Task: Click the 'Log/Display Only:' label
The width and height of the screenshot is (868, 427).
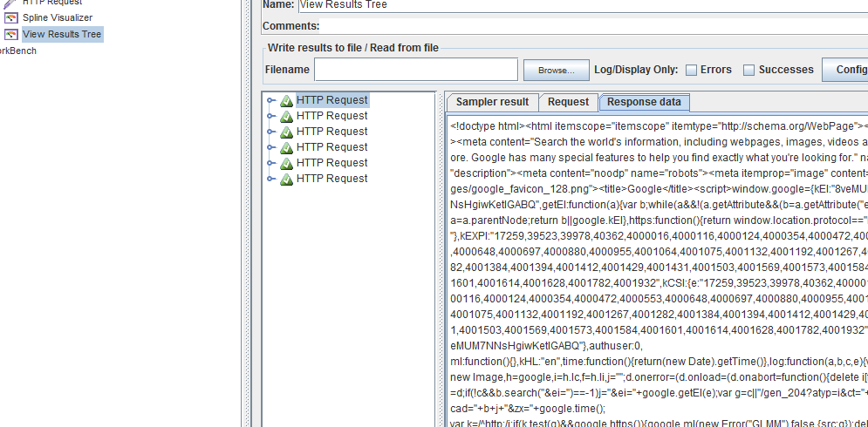Action: point(636,70)
